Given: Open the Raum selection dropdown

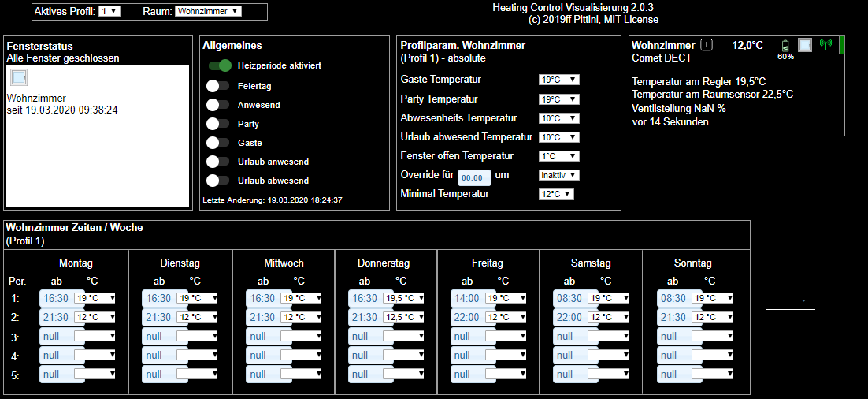Looking at the screenshot, I should [x=208, y=11].
